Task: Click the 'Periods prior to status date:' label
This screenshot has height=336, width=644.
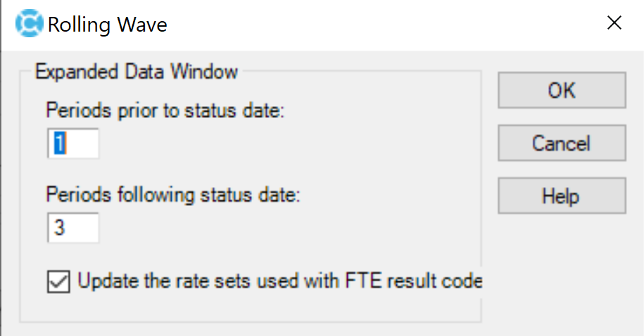Action: pos(165,110)
